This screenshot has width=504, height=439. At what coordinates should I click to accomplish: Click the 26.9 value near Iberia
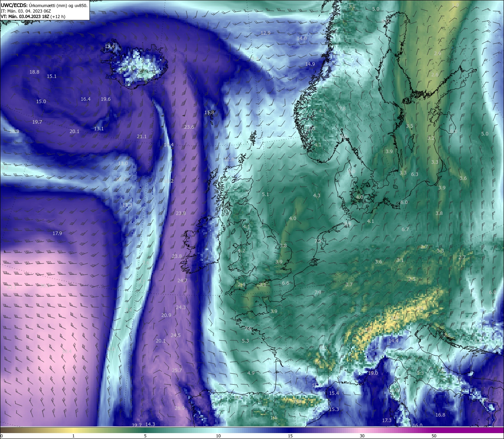click(180, 408)
